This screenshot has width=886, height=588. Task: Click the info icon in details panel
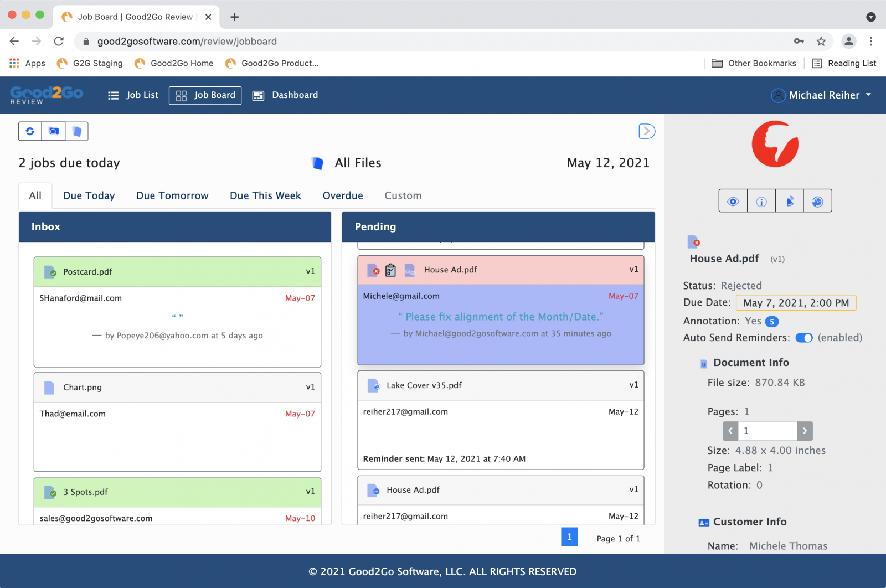pos(761,202)
